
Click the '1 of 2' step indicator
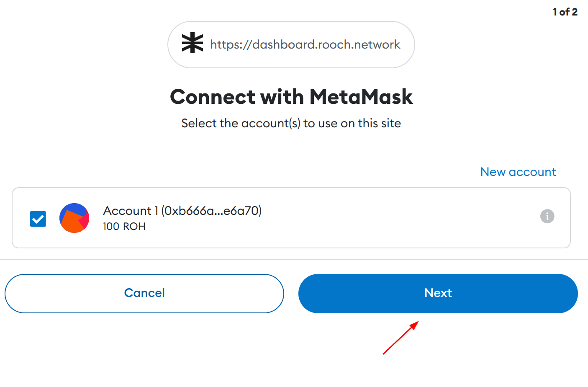click(565, 12)
